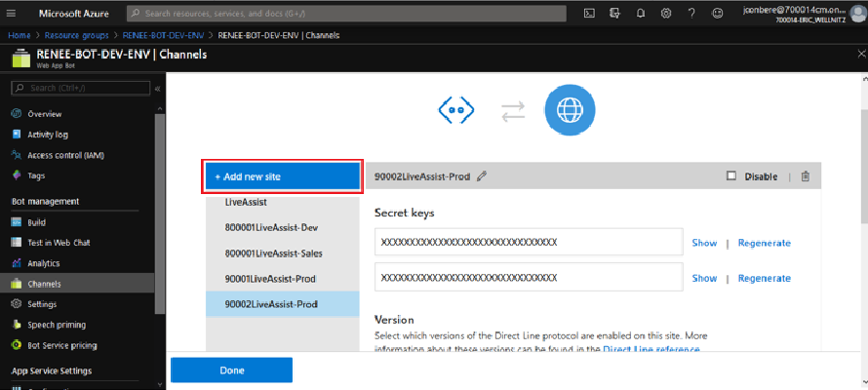Open portal settings gear icon
This screenshot has width=868, height=390.
[666, 14]
